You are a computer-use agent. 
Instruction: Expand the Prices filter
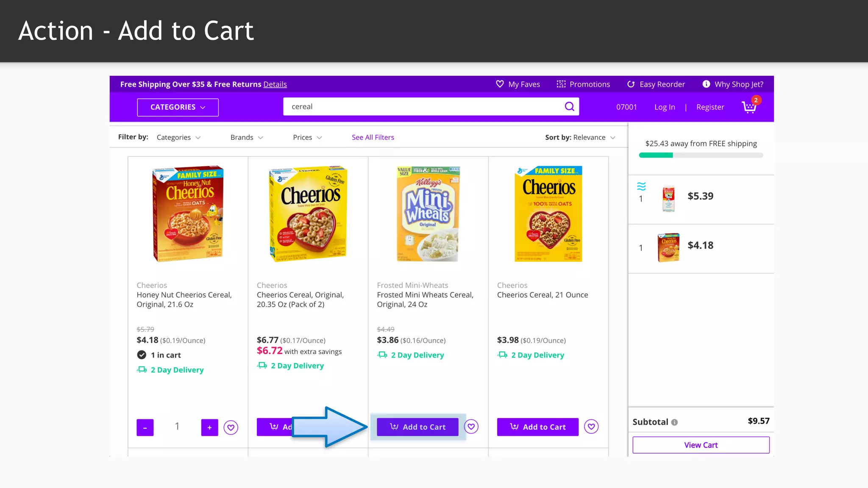(307, 137)
